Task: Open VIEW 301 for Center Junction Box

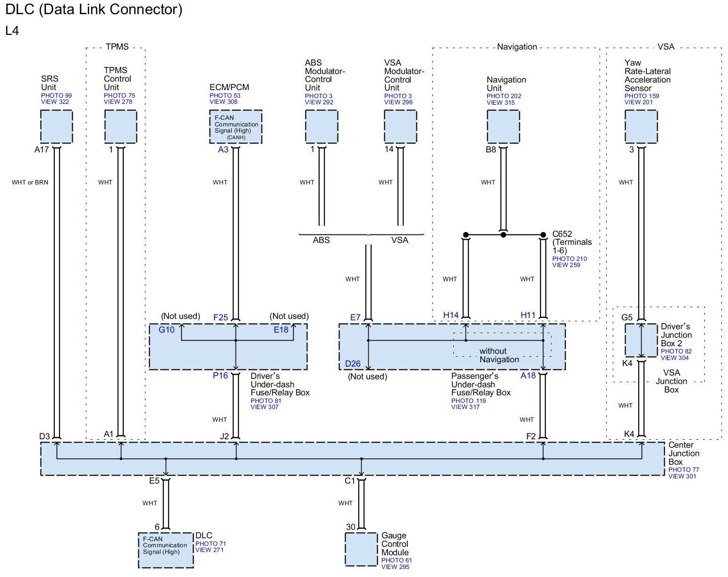Action: [x=682, y=476]
